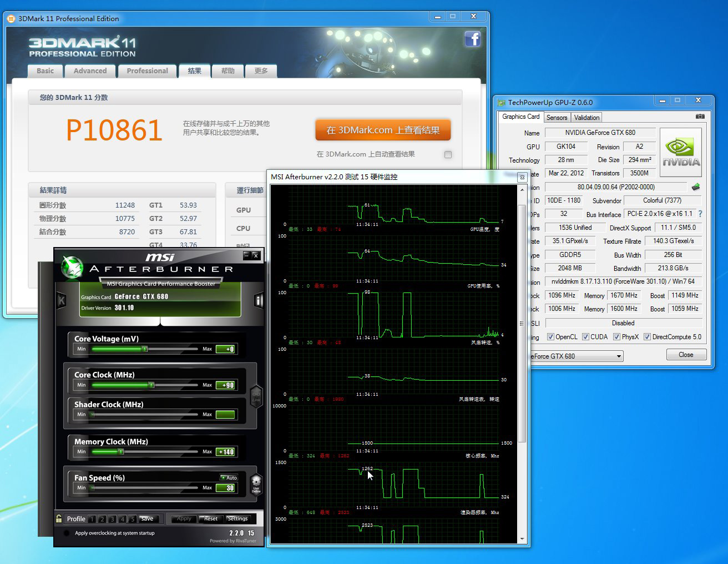Viewport: 728px width, 564px height.
Task: Click the Fan Speed 30 value field
Action: [x=225, y=488]
